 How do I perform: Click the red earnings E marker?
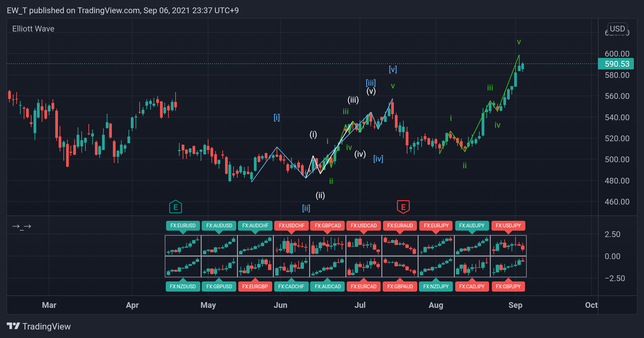point(403,207)
